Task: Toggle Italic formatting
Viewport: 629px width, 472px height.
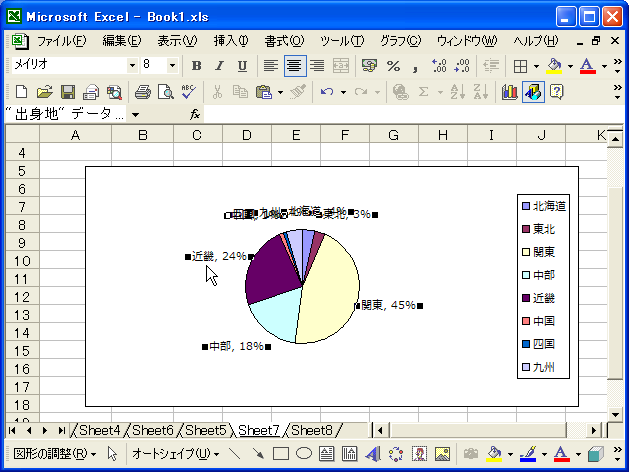Action: pos(219,66)
